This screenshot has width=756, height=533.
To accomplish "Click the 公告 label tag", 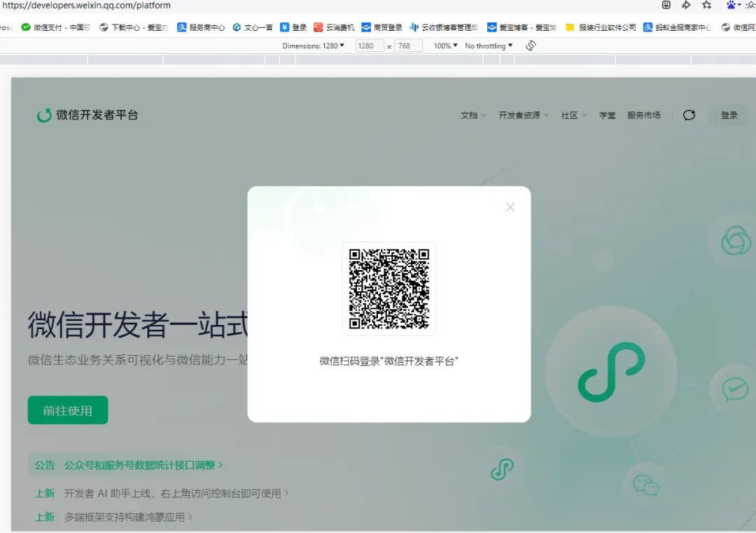I will click(45, 465).
